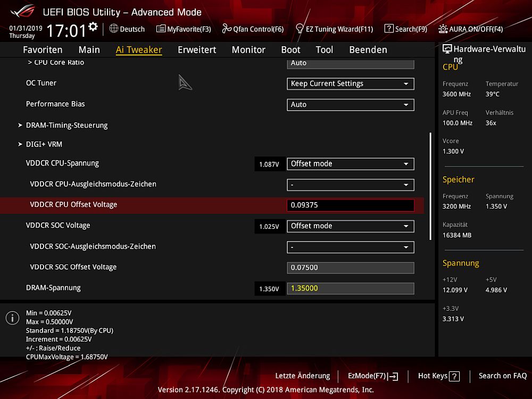Click the MyFavorite list icon
The image size is (532, 399).
(x=161, y=29)
